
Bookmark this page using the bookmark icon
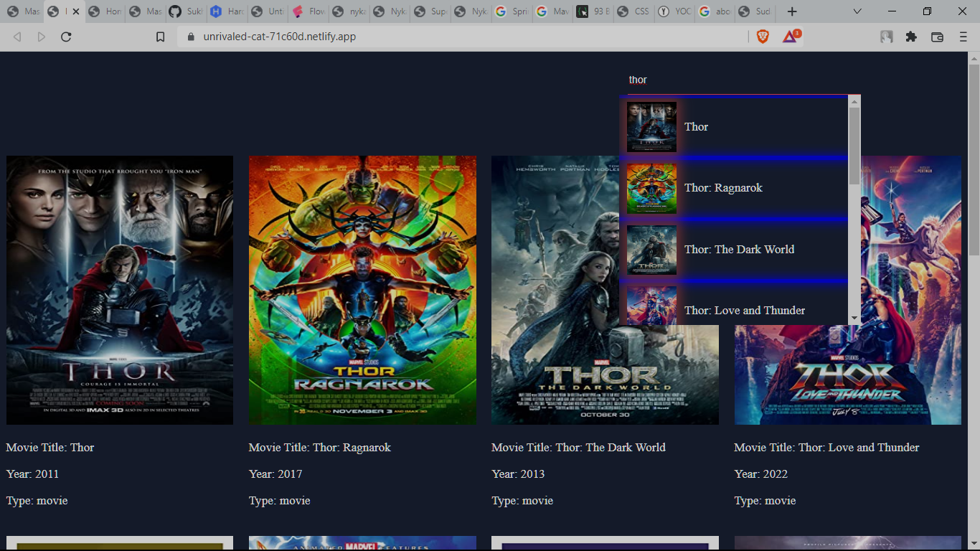(161, 37)
